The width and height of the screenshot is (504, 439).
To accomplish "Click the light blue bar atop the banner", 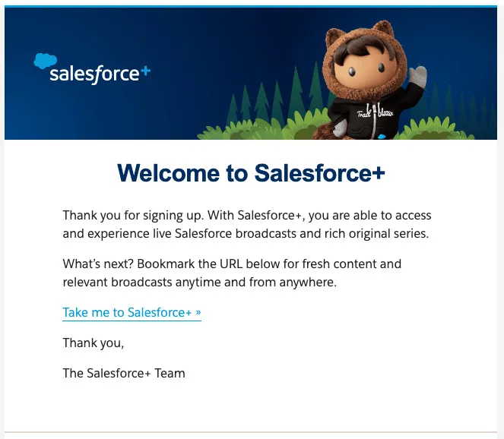I will pyautogui.click(x=251, y=6).
